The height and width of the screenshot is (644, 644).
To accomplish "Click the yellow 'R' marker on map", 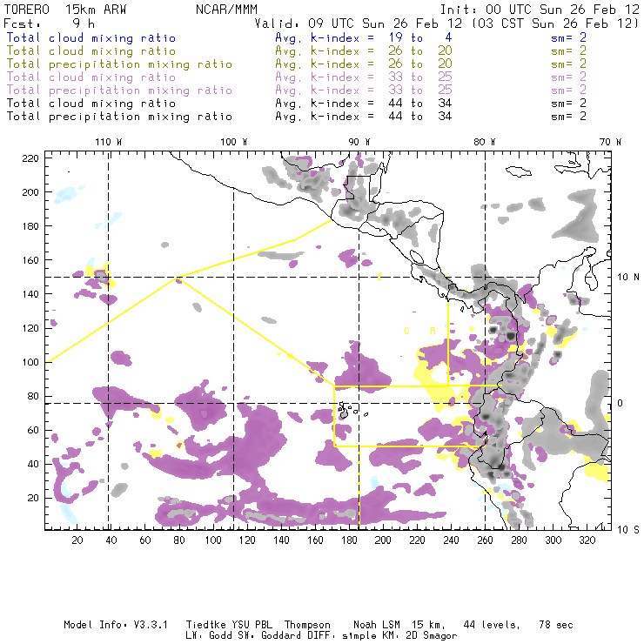I will pyautogui.click(x=433, y=331).
